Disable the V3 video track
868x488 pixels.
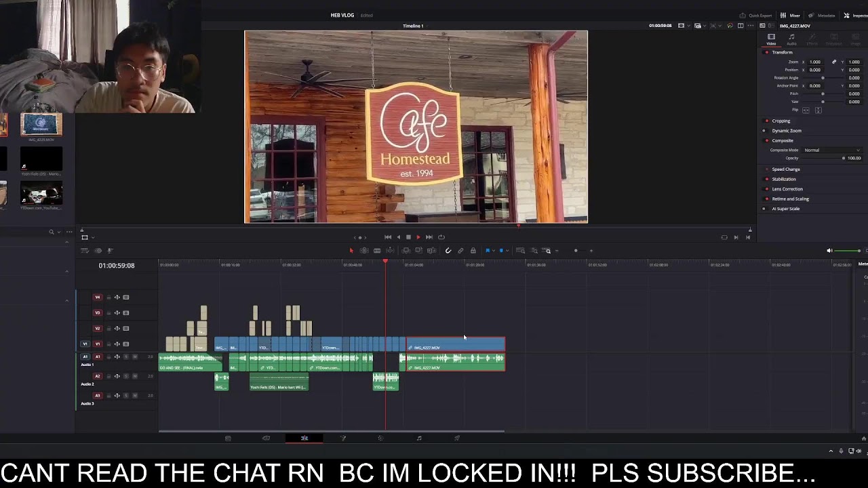pyautogui.click(x=125, y=313)
